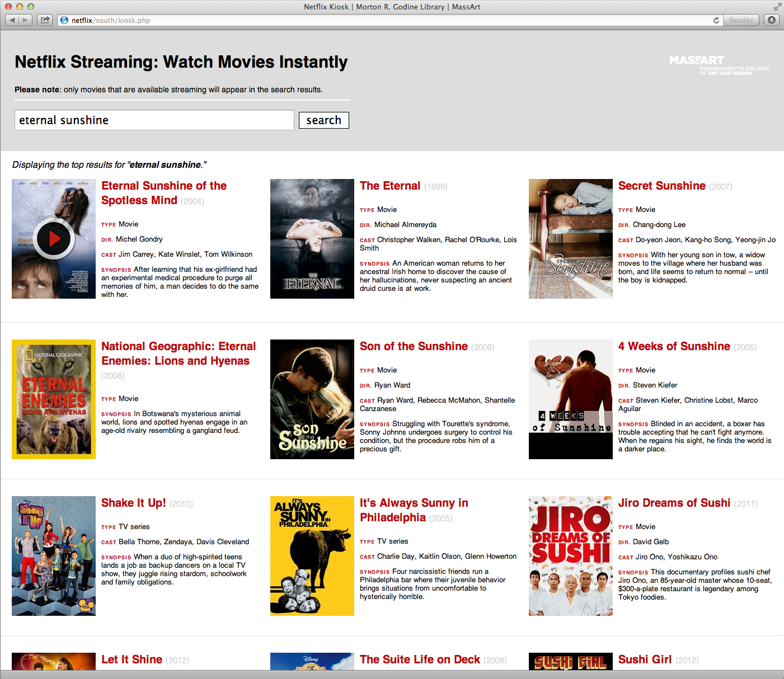This screenshot has height=679, width=784.
Task: Click the Netflix Streaming page heading
Action: 181,62
